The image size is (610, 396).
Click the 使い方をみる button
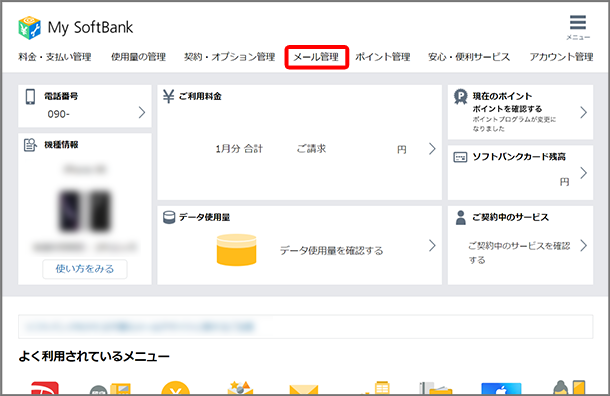click(85, 269)
